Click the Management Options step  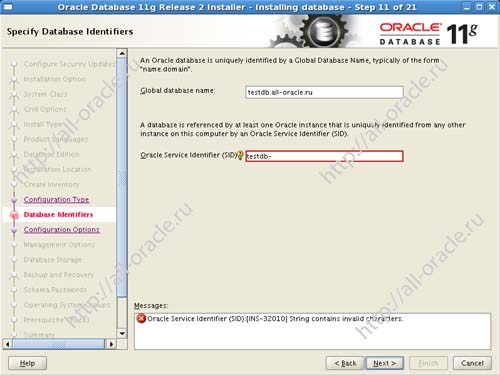(59, 244)
